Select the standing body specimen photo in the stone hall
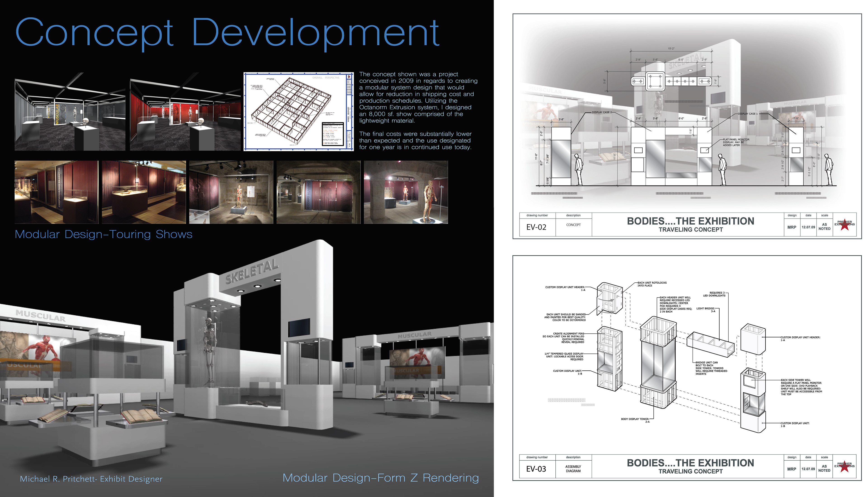Image resolution: width=868 pixels, height=497 pixels. (231, 192)
